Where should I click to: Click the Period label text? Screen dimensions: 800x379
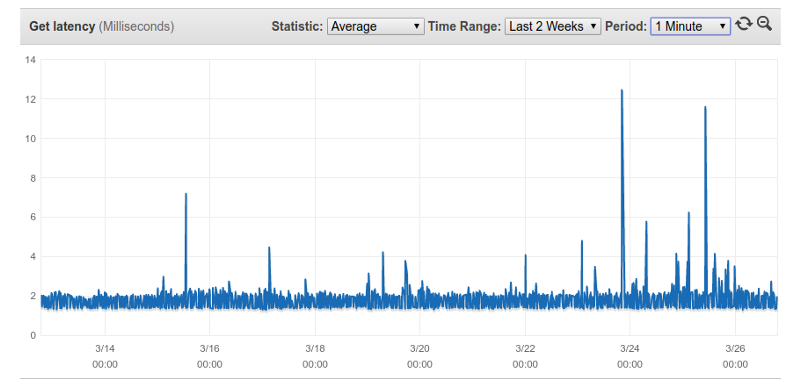[626, 27]
